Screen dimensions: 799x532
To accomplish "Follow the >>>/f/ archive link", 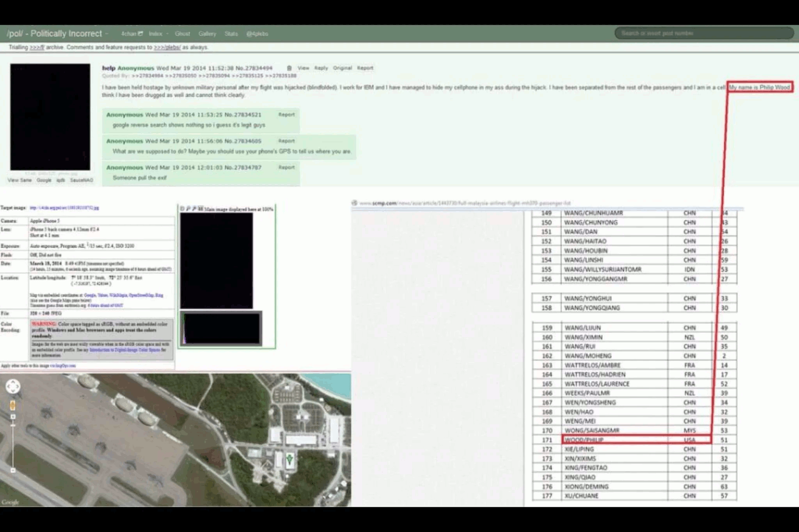I will pos(37,47).
